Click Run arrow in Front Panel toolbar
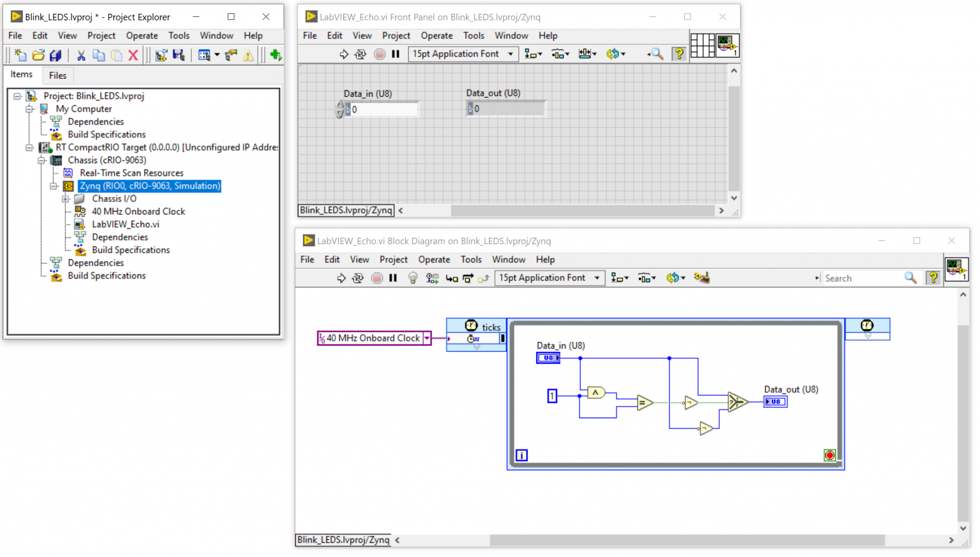 [344, 54]
